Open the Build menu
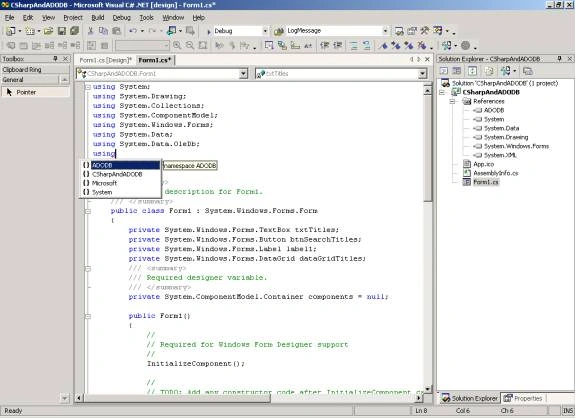The height and width of the screenshot is (418, 575). click(x=98, y=18)
